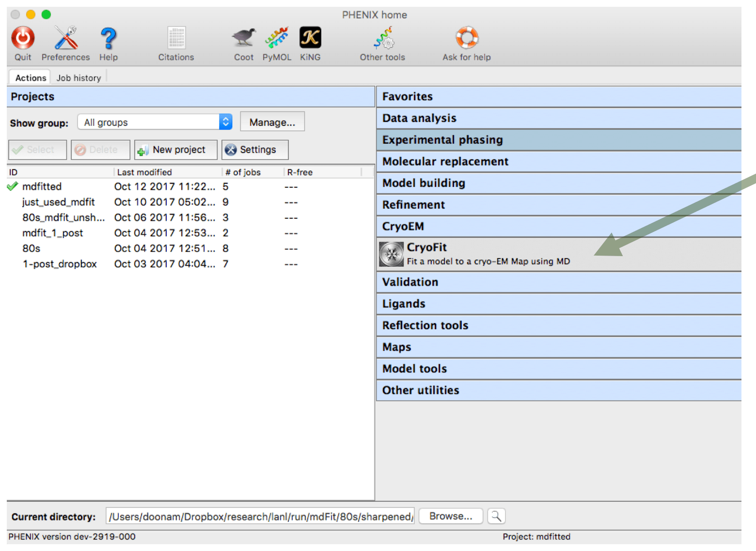Create a New project with the plus icon
The height and width of the screenshot is (551, 756).
(x=175, y=150)
